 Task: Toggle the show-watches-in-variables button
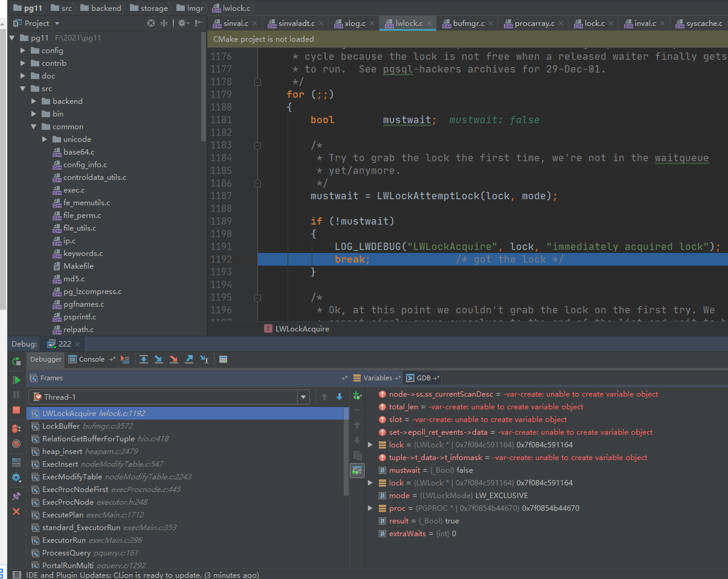[356, 470]
